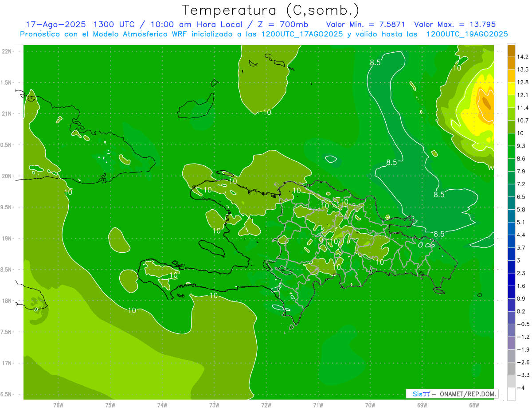Click the validity stamp "1200UTC_19AGO2025"

coord(467,34)
